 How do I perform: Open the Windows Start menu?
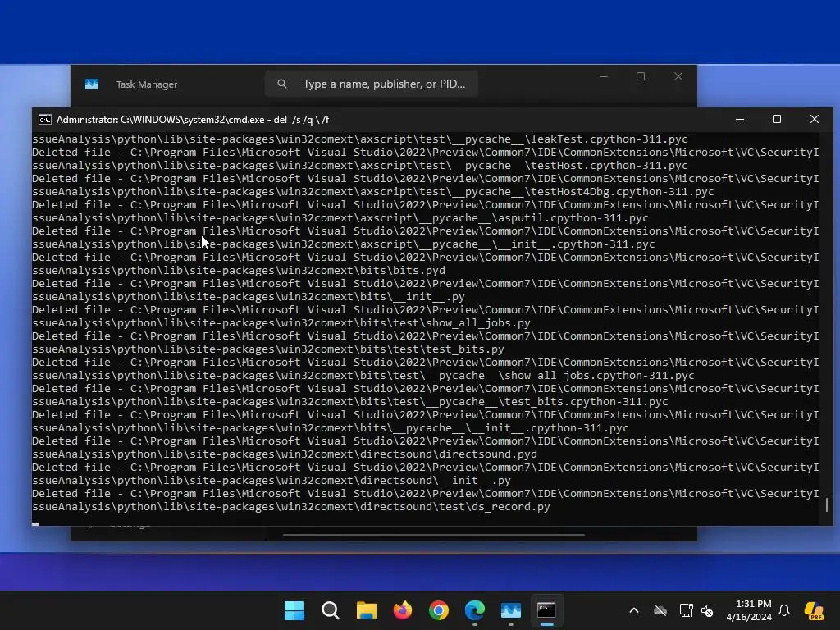(x=294, y=610)
